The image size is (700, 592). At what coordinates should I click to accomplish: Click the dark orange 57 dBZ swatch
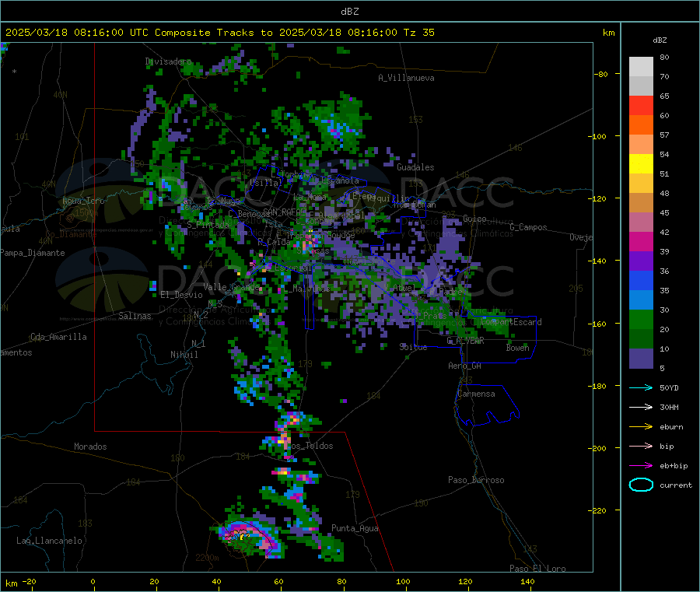tap(641, 125)
